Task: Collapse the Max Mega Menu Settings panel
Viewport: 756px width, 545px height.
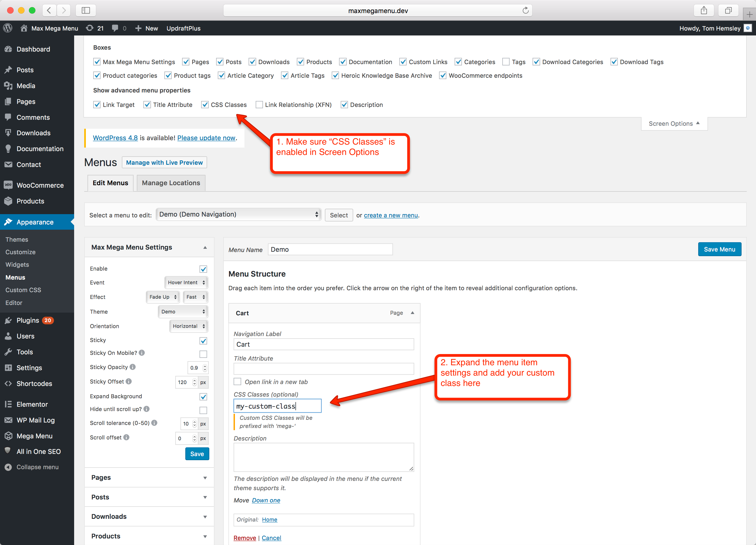Action: tap(205, 247)
